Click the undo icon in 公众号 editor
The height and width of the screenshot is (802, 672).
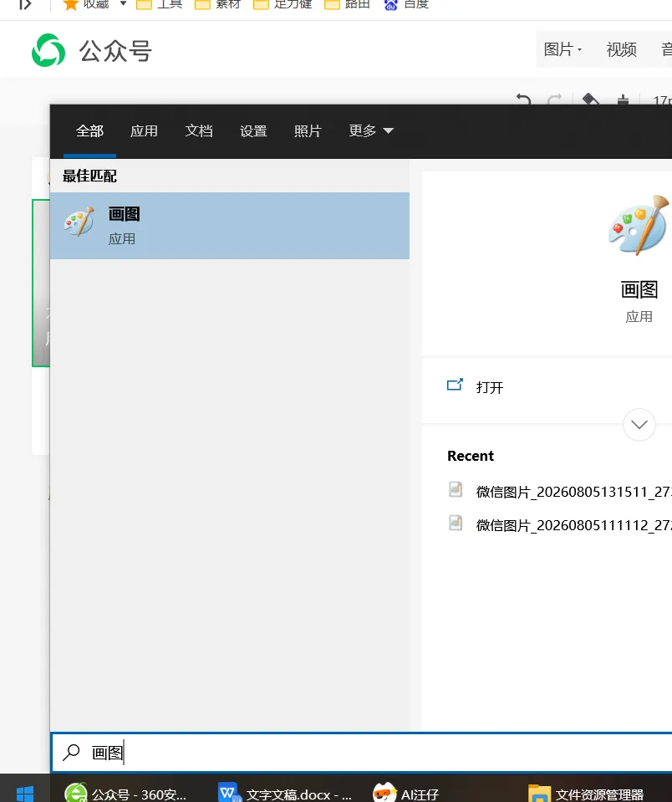[x=523, y=99]
